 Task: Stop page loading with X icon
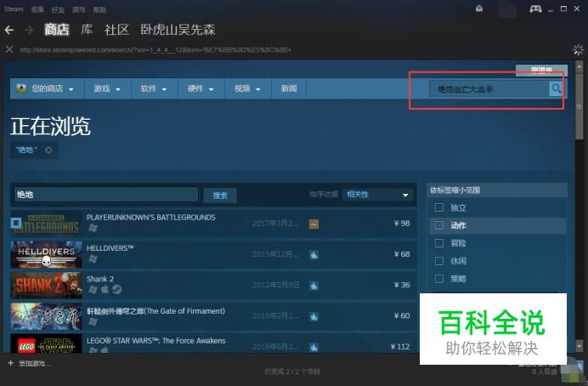(9, 49)
